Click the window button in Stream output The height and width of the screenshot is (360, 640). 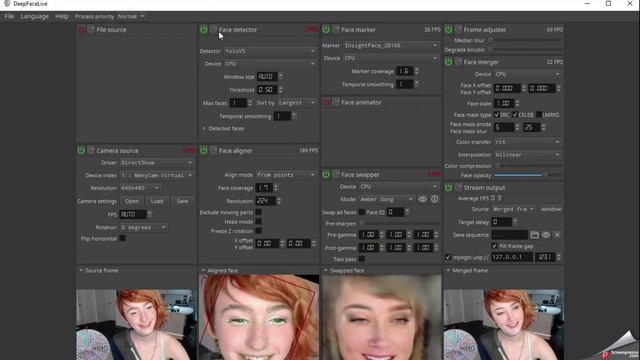point(551,209)
